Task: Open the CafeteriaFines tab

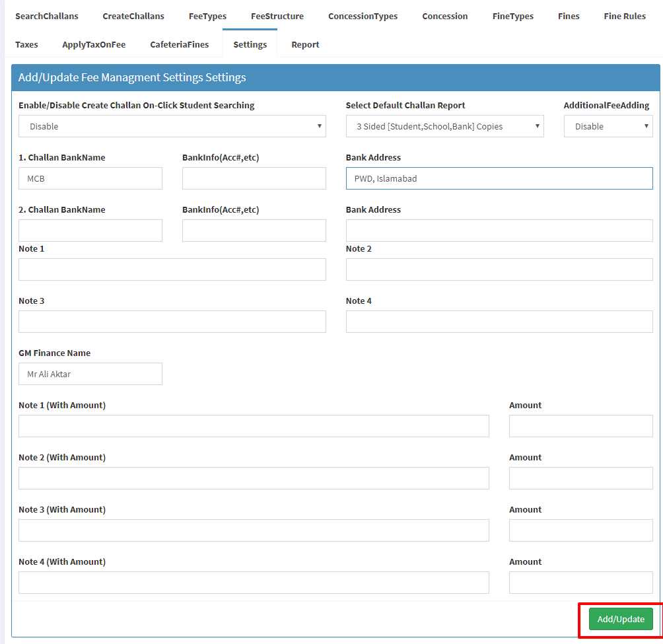Action: pyautogui.click(x=179, y=44)
